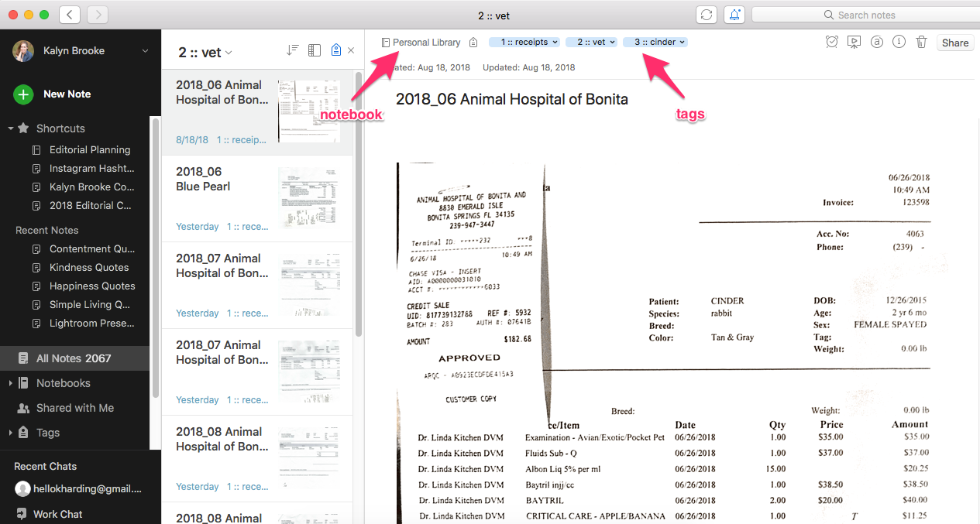Open the '2 :: vet' note list title dropdown
980x524 pixels.
[205, 53]
